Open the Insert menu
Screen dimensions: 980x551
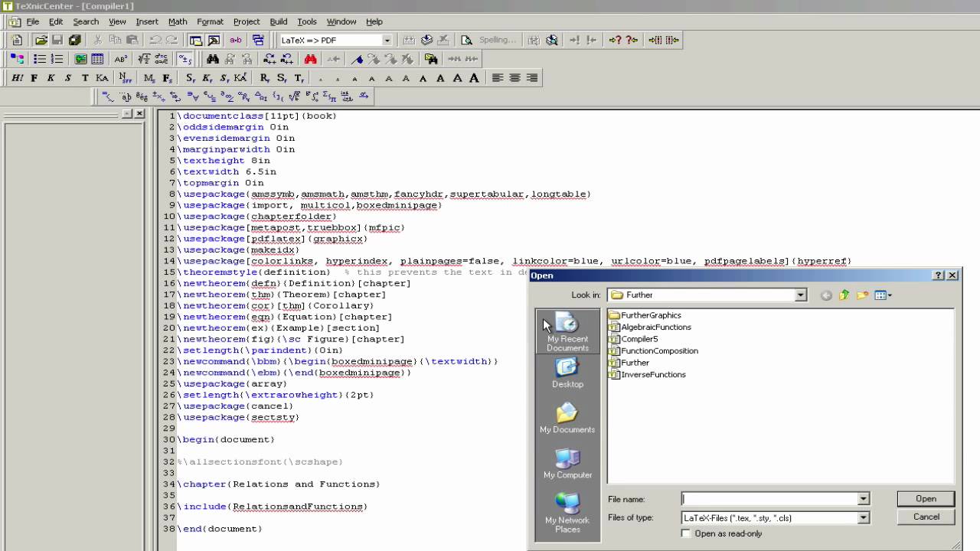[147, 21]
